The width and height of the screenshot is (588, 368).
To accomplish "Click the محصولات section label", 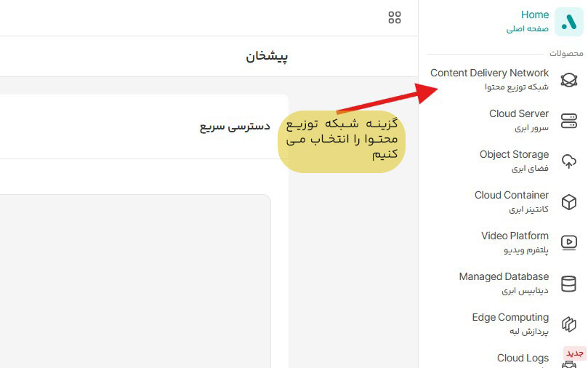I will [x=566, y=53].
